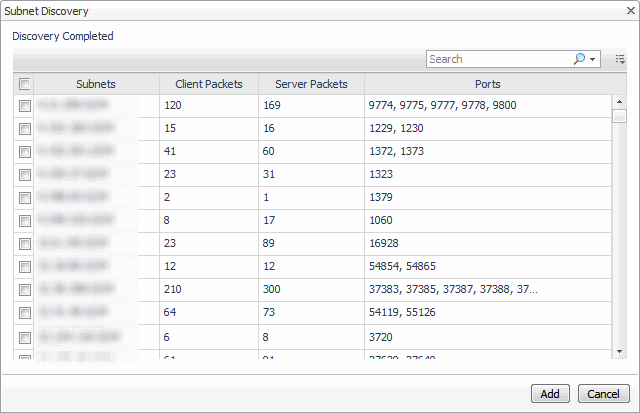
Task: Check the row with 210 client packets
Action: tap(24, 290)
